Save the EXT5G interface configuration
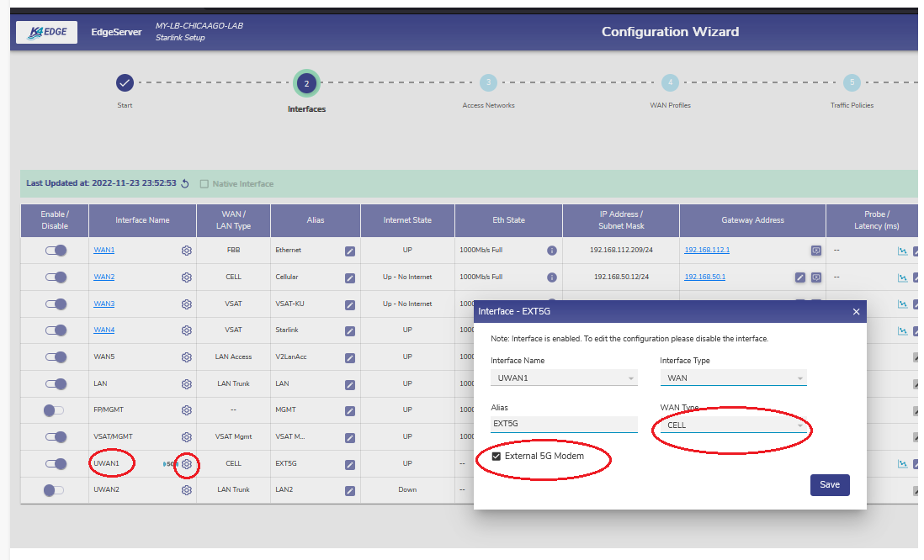 [829, 485]
